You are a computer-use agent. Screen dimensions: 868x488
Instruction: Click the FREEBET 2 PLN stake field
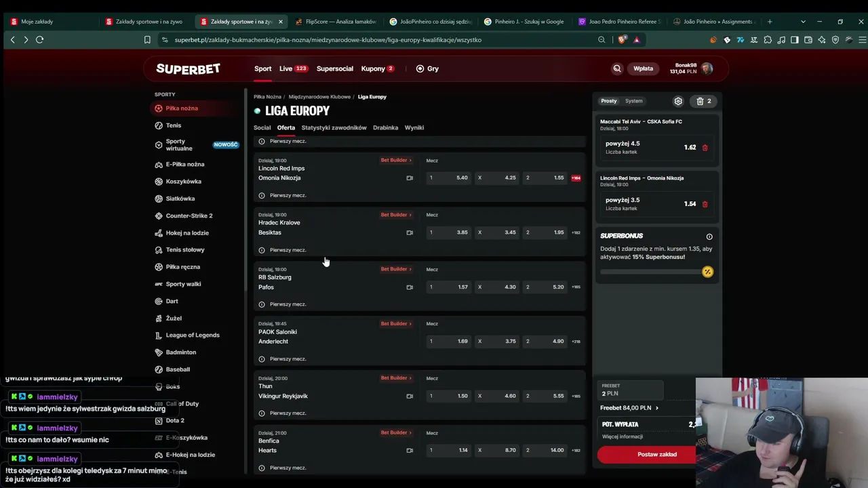tap(631, 390)
